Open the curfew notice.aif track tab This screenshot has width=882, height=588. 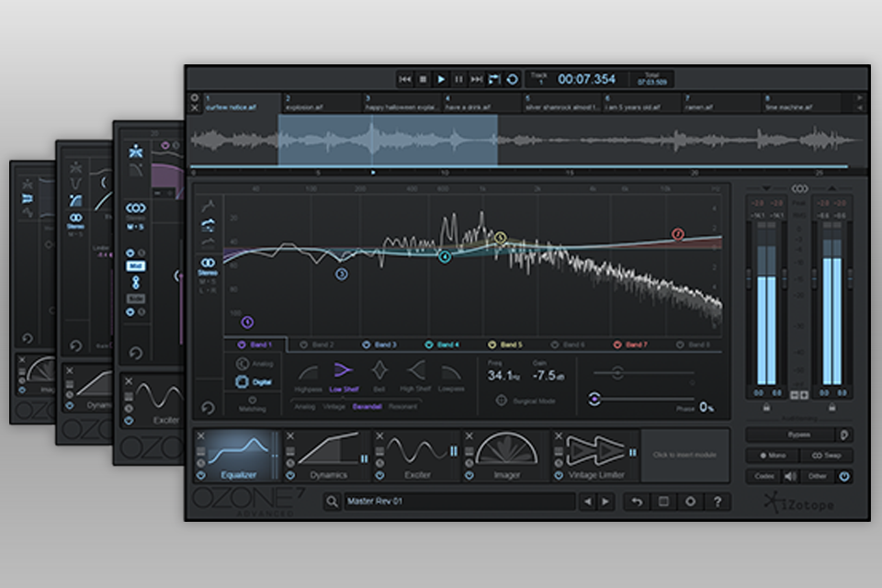tap(242, 103)
